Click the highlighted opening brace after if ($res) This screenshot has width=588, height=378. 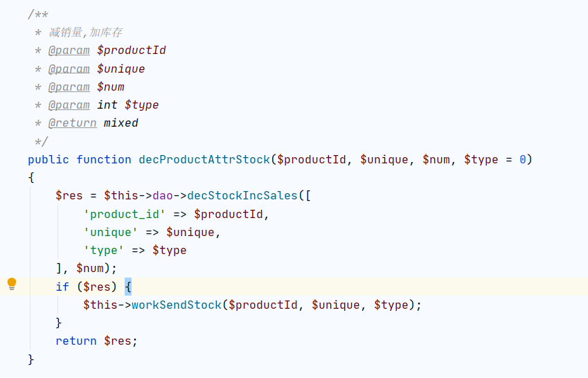128,287
